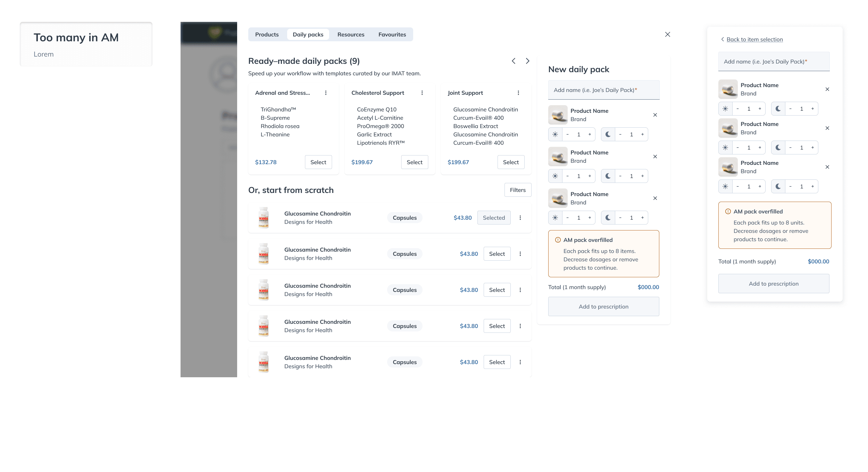Open kebab menu on Joint Support card
This screenshot has height=472, width=868.
coord(518,93)
